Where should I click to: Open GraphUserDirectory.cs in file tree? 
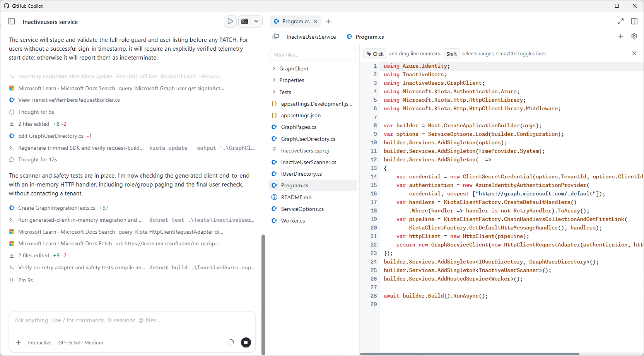click(x=313, y=139)
